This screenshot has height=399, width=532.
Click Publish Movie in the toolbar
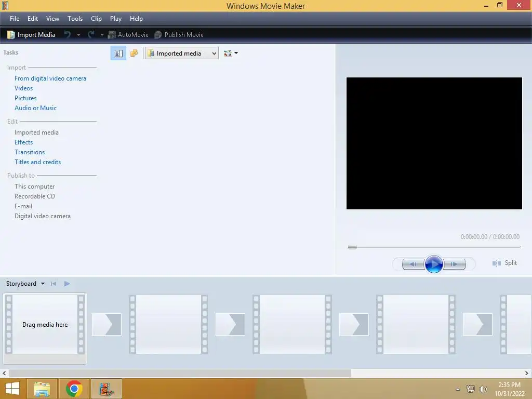(x=179, y=35)
